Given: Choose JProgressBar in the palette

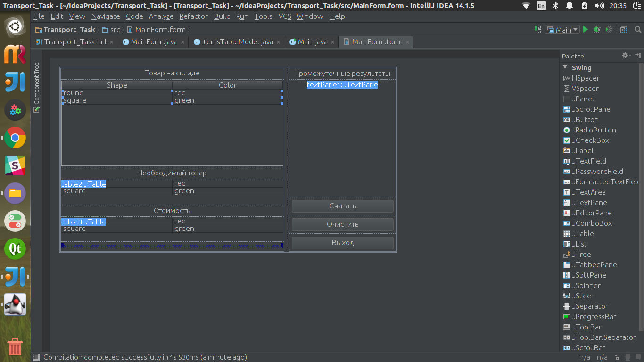Looking at the screenshot, I should tap(590, 317).
